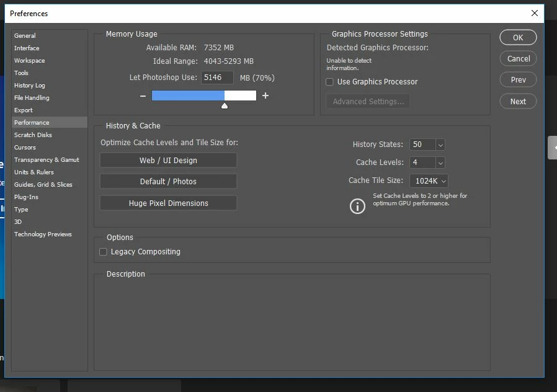Open the Workspace preferences category
Viewport: 557px width, 392px height.
[x=50, y=60]
